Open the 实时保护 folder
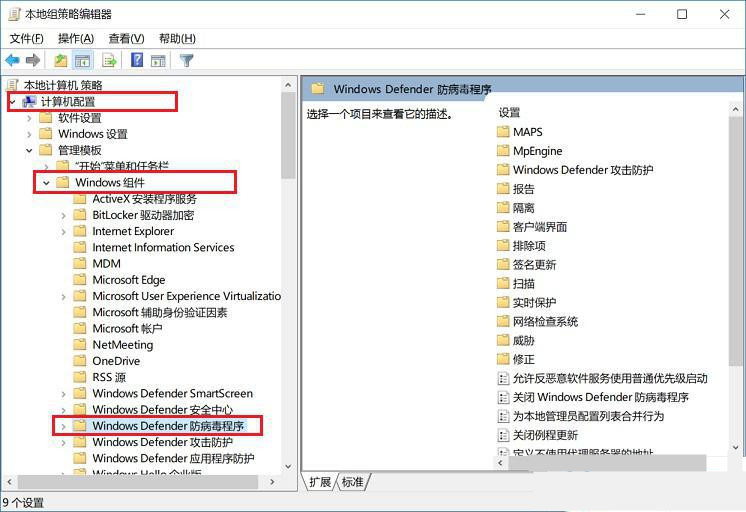The width and height of the screenshot is (746, 512). (527, 303)
